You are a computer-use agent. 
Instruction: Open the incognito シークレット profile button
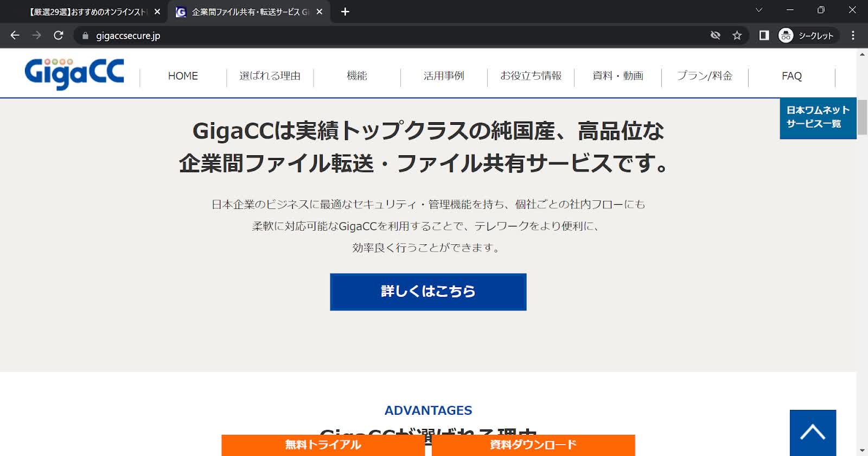[x=808, y=35]
